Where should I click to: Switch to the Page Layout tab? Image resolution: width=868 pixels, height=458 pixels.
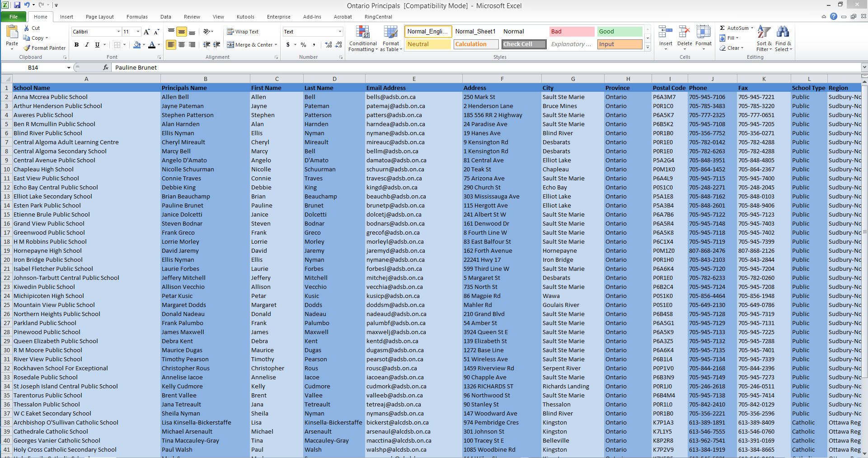(x=99, y=17)
